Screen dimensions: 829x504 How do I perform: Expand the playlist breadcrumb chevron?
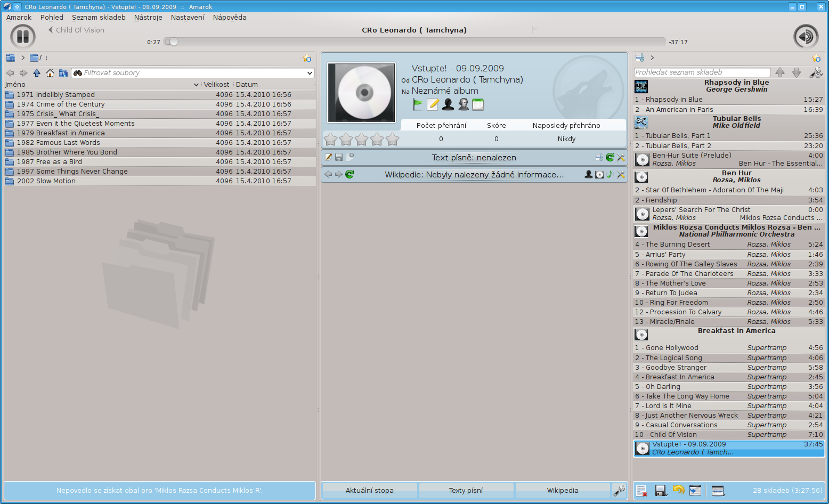pyautogui.click(x=652, y=58)
